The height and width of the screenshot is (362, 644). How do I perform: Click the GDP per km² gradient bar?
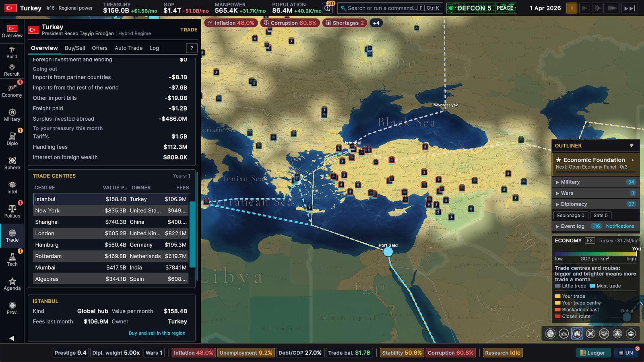point(595,254)
